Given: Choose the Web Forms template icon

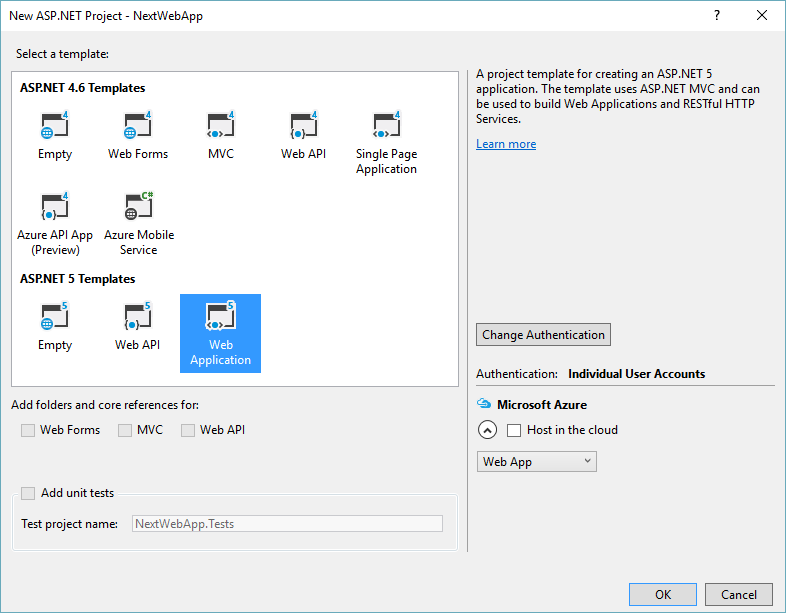Looking at the screenshot, I should pyautogui.click(x=138, y=127).
